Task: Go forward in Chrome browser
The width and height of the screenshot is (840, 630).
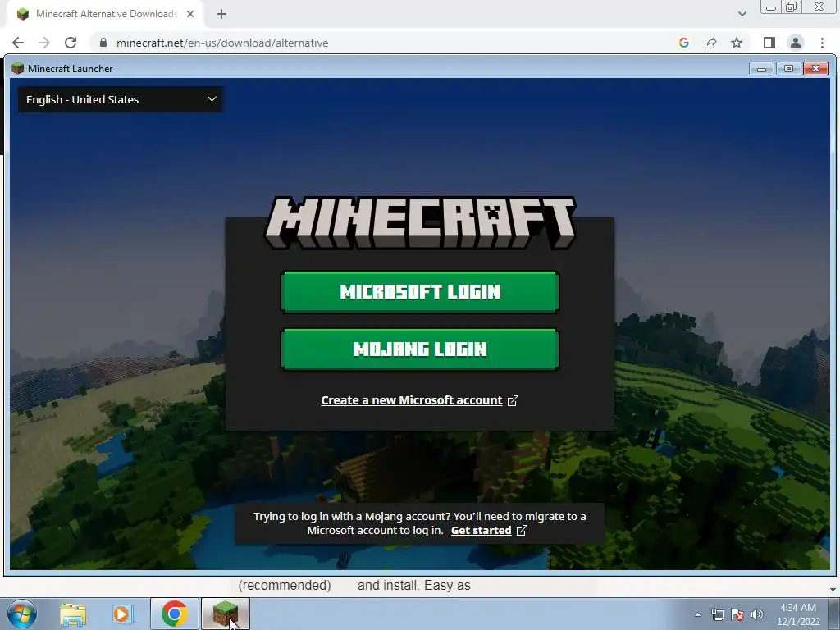Action: point(44,43)
